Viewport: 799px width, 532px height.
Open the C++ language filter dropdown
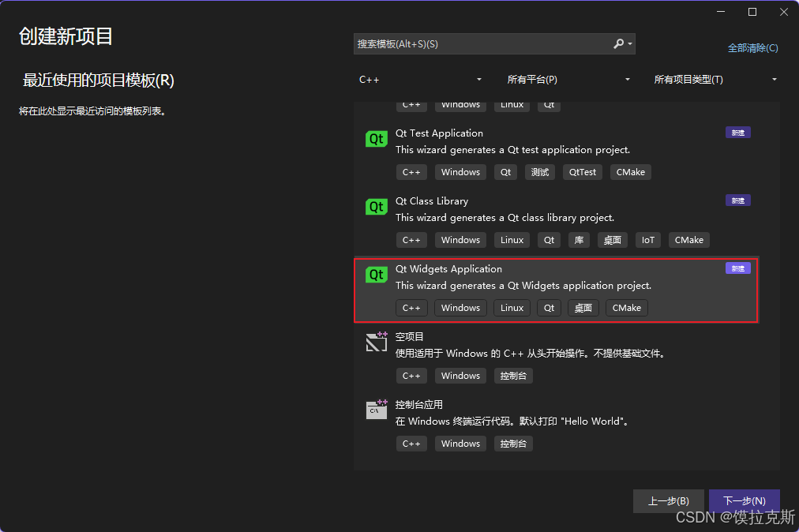coord(420,80)
